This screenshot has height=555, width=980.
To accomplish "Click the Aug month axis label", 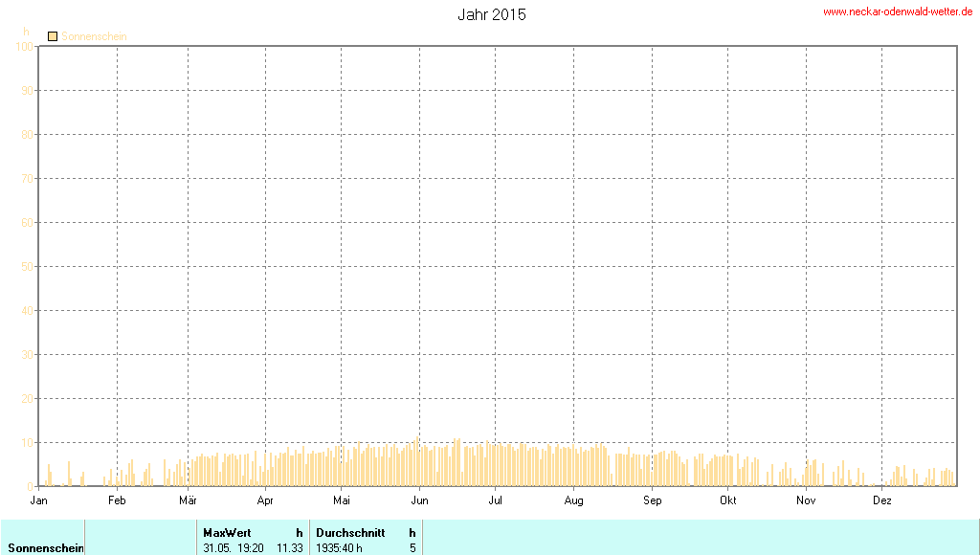I will tap(573, 499).
